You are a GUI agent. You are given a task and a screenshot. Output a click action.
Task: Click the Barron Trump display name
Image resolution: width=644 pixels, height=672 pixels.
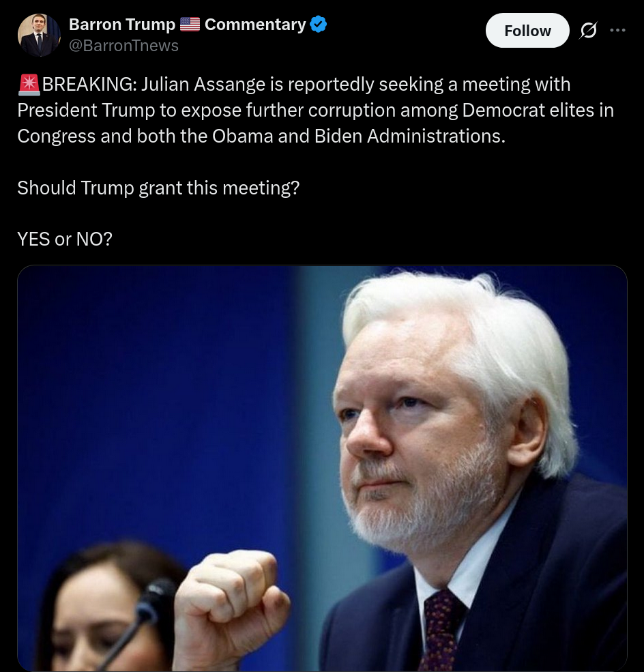point(122,25)
